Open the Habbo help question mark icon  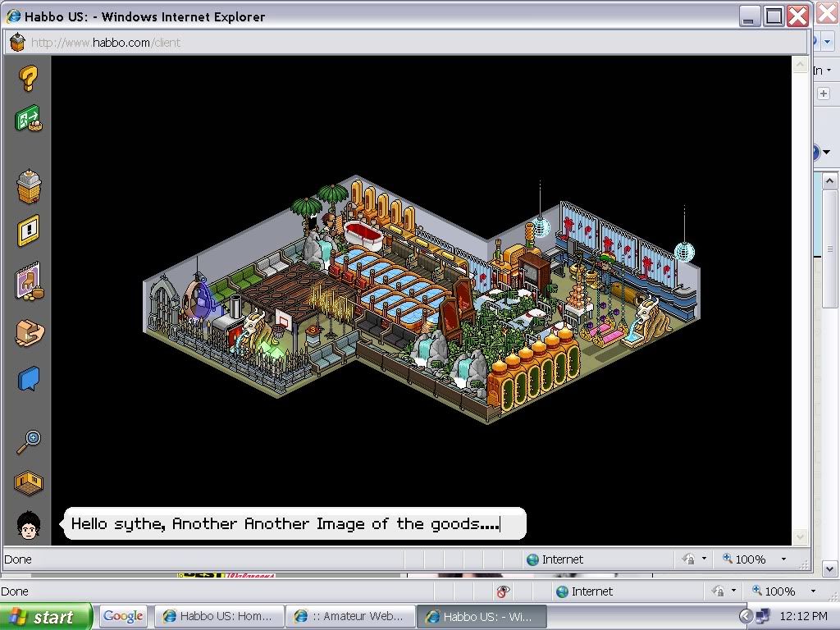pos(29,78)
